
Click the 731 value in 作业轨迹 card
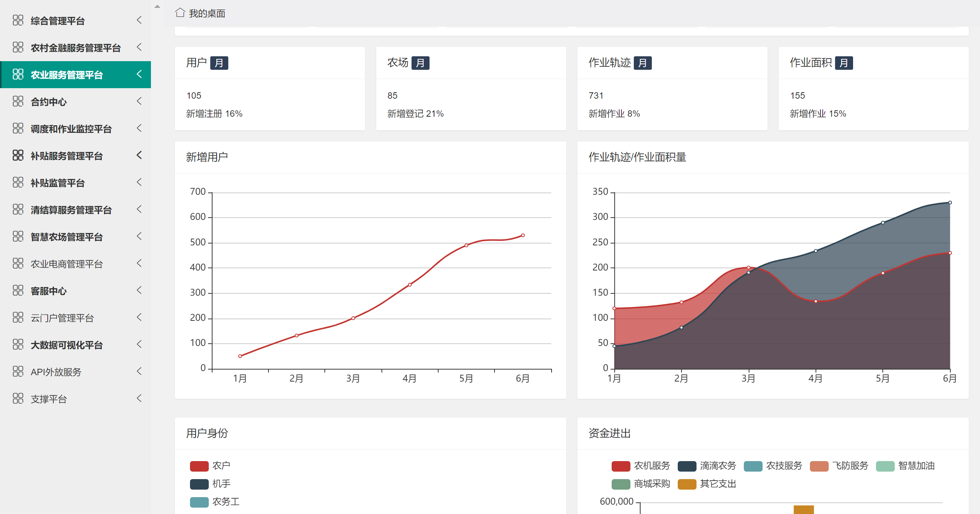tap(596, 95)
